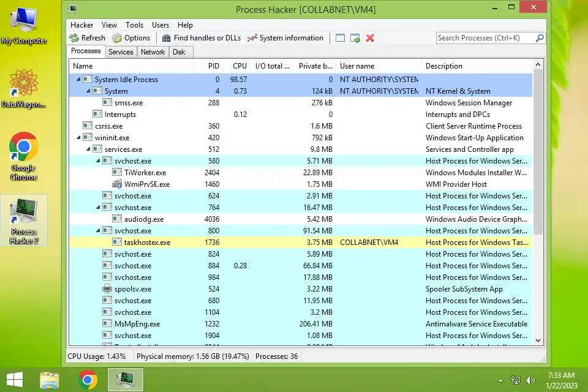Sort by the Description column header
588x392 pixels.
click(477, 66)
